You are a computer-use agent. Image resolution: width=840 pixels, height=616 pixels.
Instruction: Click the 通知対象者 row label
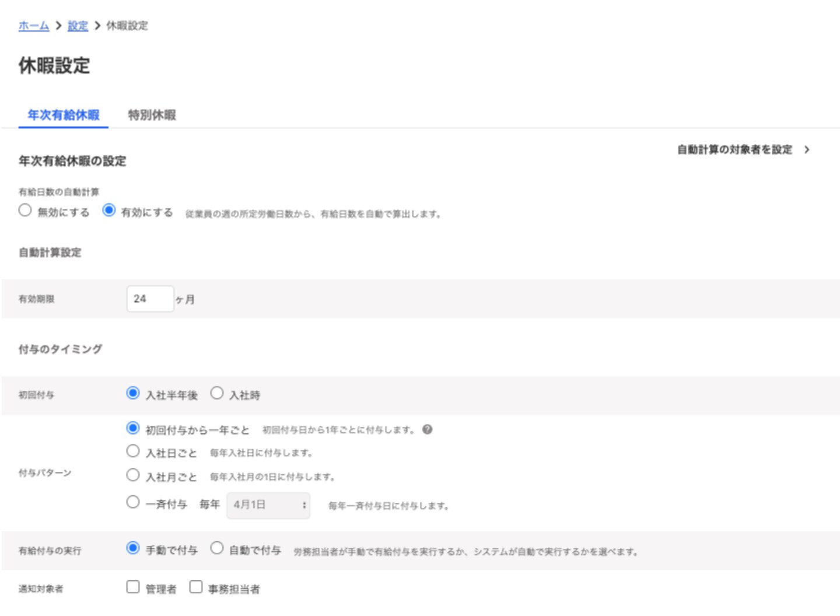point(41,589)
